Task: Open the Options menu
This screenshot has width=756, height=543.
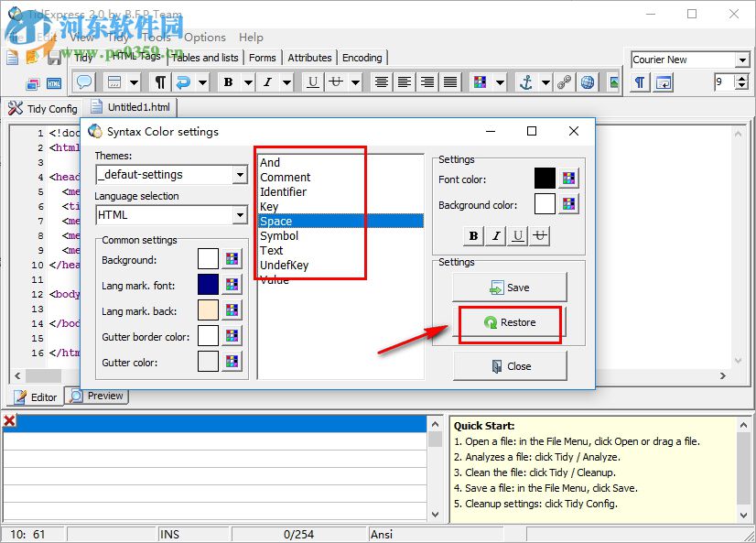Action: tap(204, 38)
